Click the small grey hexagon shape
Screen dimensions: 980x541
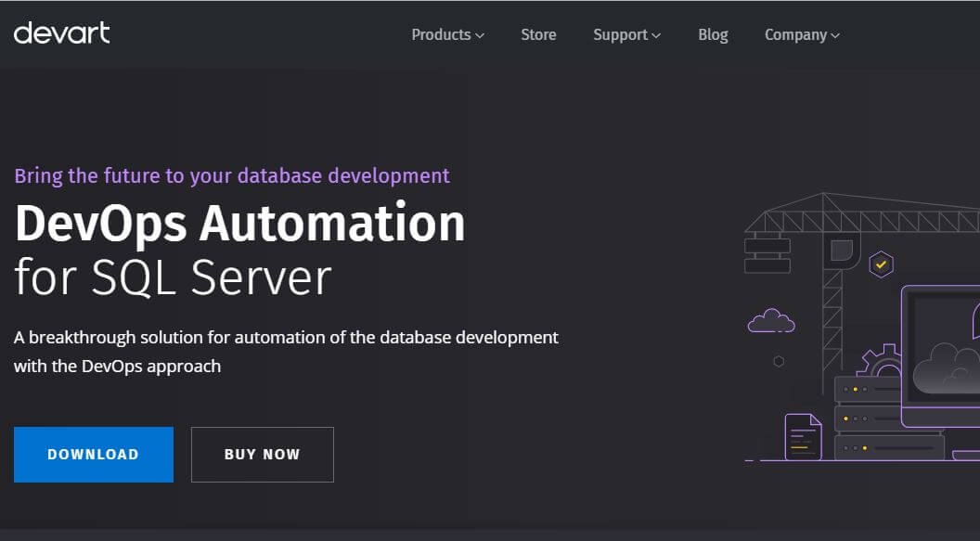coord(779,361)
